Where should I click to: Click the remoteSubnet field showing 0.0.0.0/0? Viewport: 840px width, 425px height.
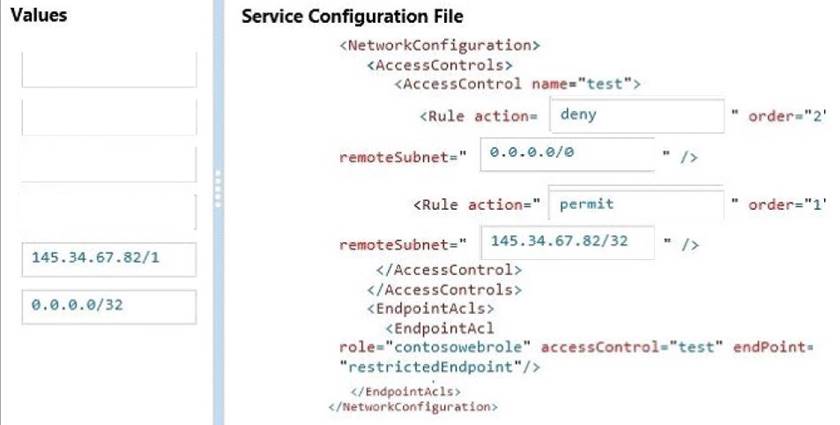(x=566, y=155)
